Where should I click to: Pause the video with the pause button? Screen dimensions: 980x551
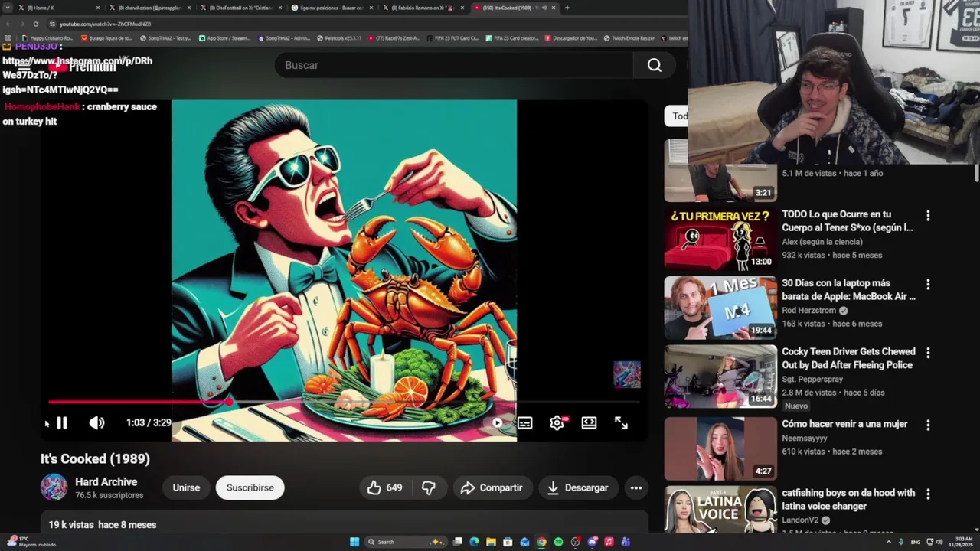(x=62, y=422)
